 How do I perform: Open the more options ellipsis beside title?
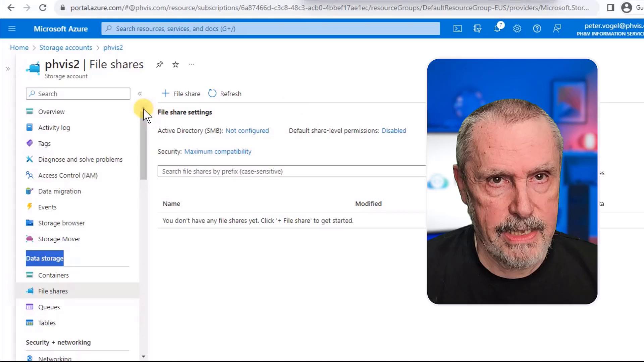192,64
